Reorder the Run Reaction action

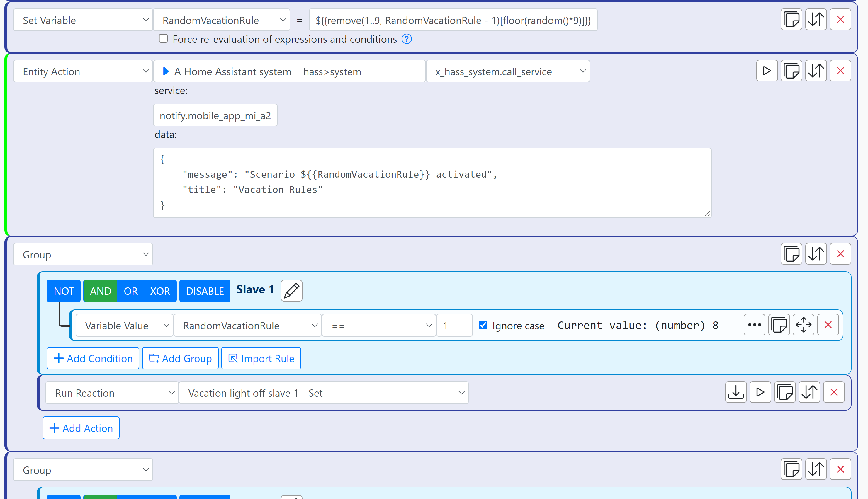pos(809,392)
